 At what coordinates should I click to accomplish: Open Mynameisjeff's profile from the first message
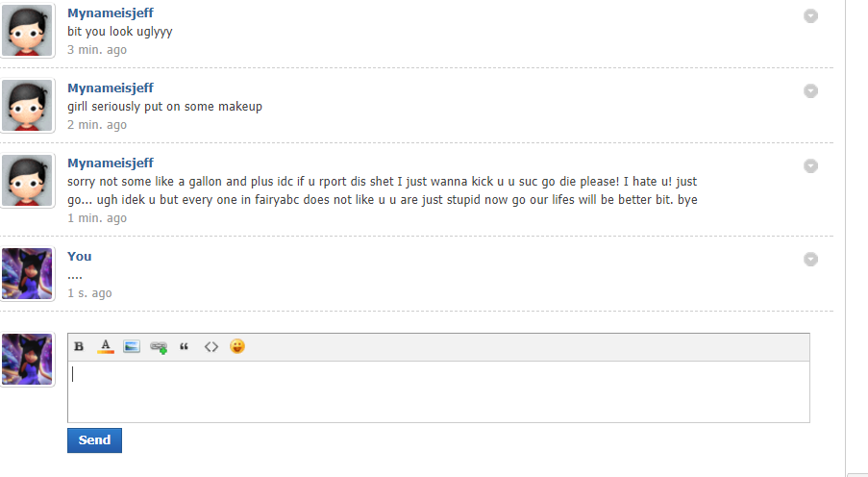click(x=110, y=13)
